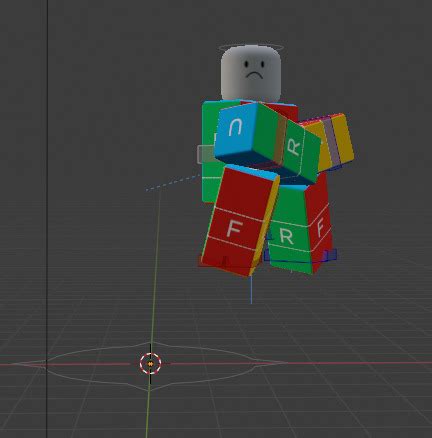Select the blue arm face with U symbol
Viewport: 432px width, 438px height.
[235, 133]
